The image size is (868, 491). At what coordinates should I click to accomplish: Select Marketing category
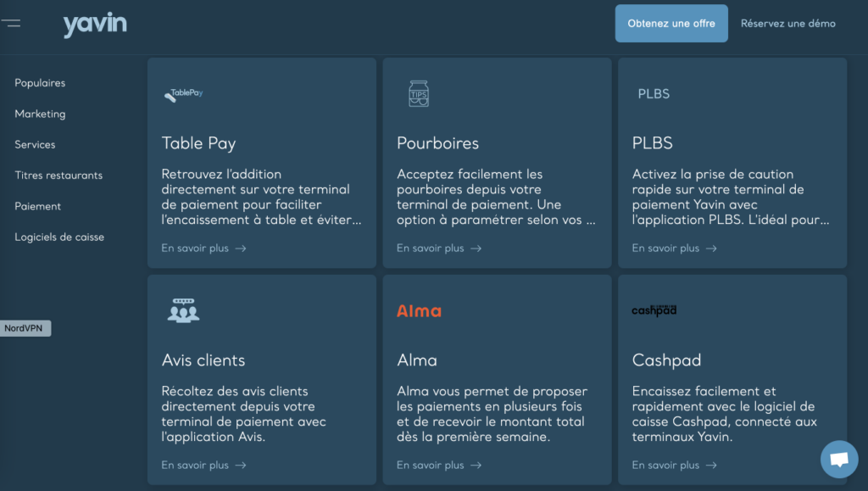40,114
